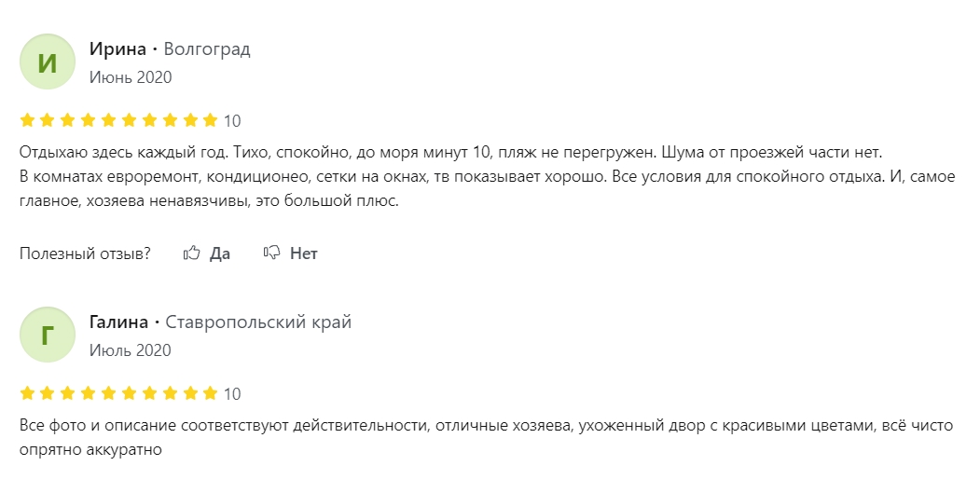Click the score 10 beside Галина's stars

[232, 393]
